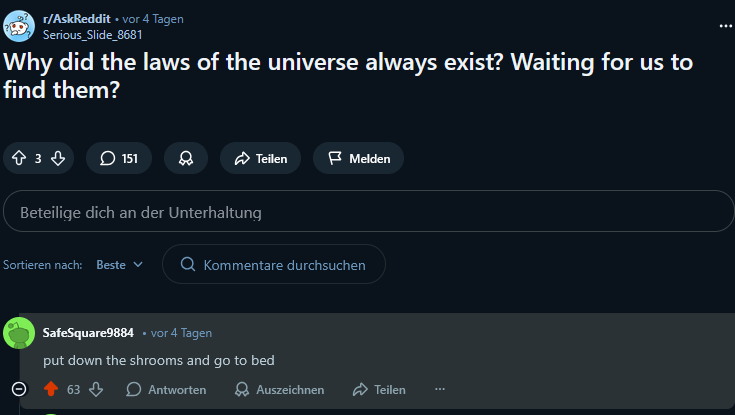This screenshot has height=415, width=735.
Task: Open the r/AskReddit subreddit link
Action: tap(76, 19)
